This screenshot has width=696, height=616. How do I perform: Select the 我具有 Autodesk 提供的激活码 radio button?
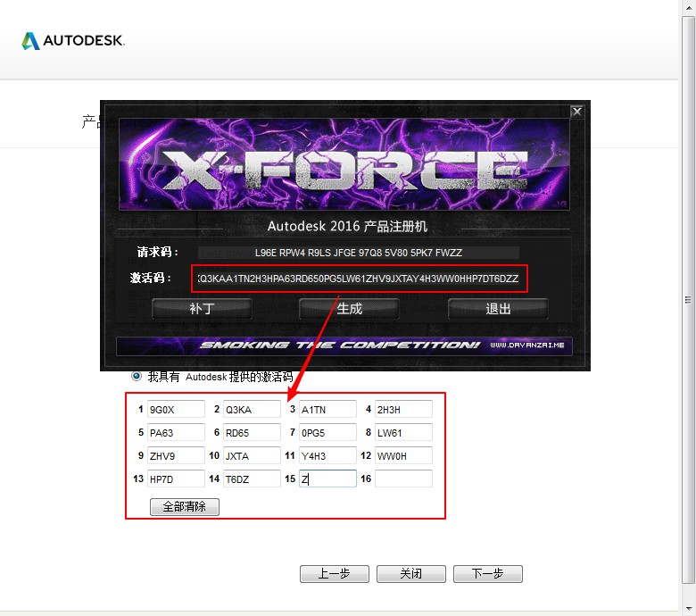[x=137, y=377]
